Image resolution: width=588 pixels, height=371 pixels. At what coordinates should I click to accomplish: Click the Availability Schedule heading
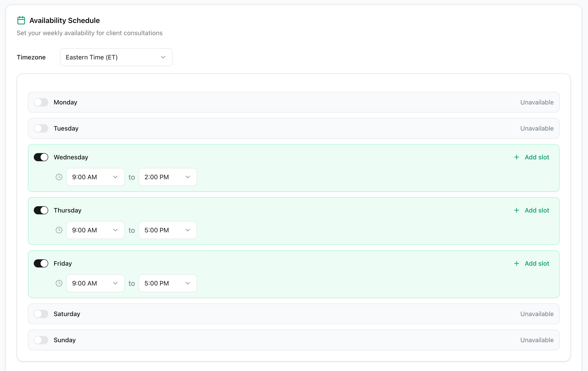64,20
